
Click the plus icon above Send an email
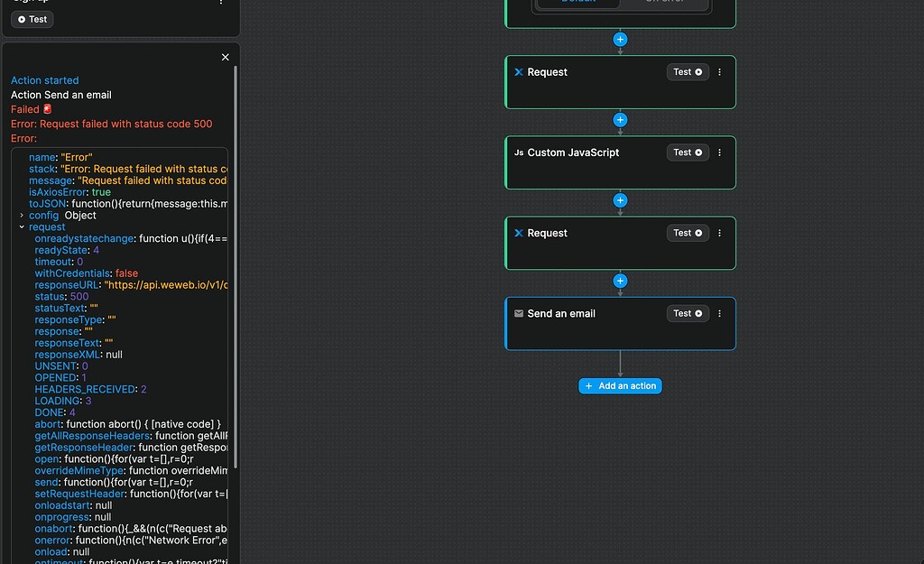[620, 281]
